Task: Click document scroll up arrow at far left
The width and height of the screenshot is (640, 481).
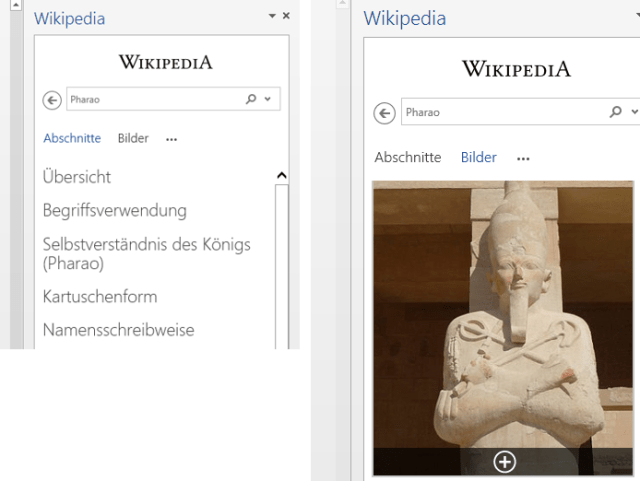Action: 16,5
